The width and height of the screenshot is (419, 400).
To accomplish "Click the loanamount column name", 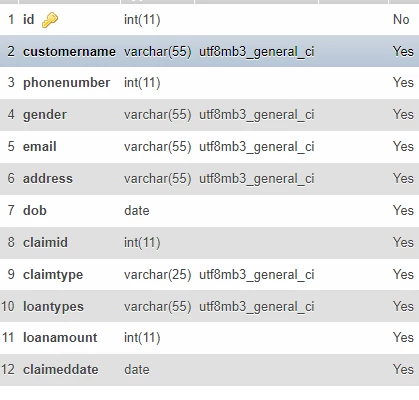I will click(60, 337).
